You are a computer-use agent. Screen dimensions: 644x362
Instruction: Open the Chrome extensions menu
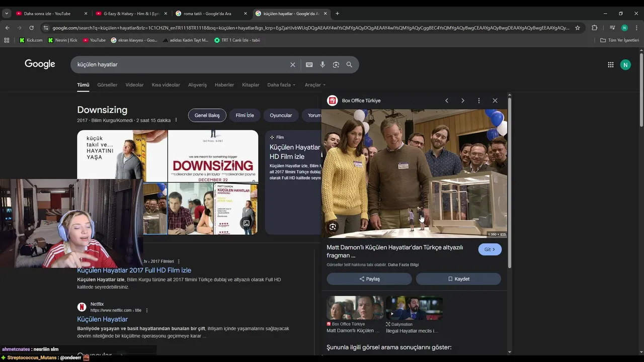(x=594, y=28)
